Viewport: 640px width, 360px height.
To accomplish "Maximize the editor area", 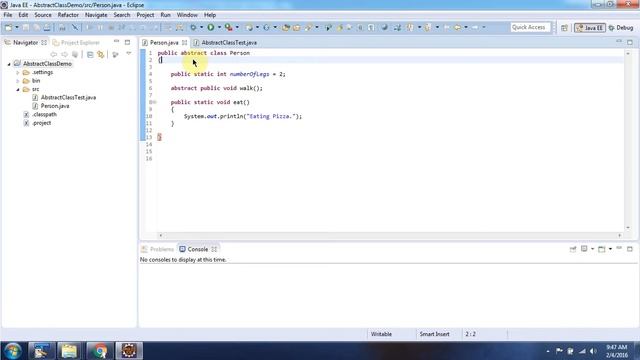I will coord(630,42).
